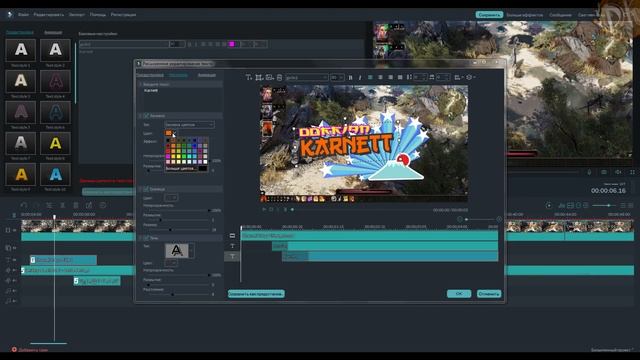The image size is (640, 360).
Task: Toggle bold formatting in the text editor dialog
Action: pyautogui.click(x=350, y=77)
